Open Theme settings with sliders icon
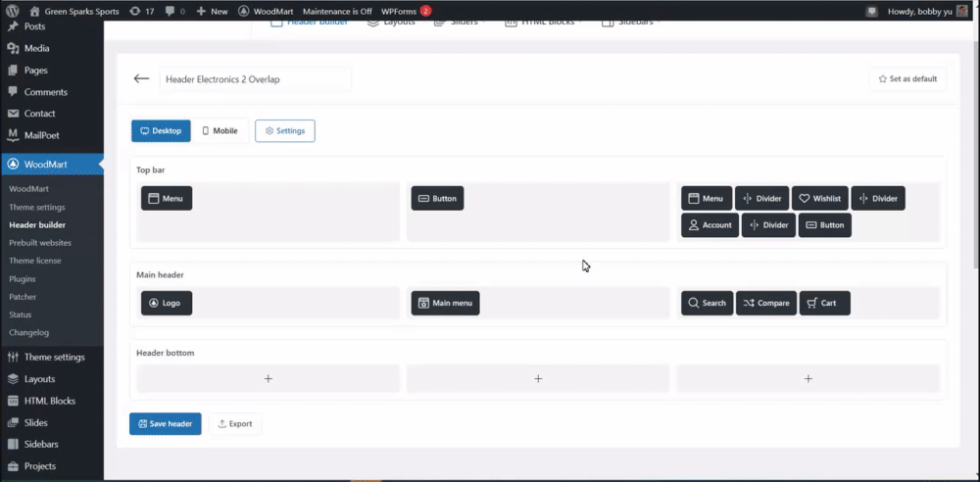This screenshot has width=980, height=482. coord(52,357)
